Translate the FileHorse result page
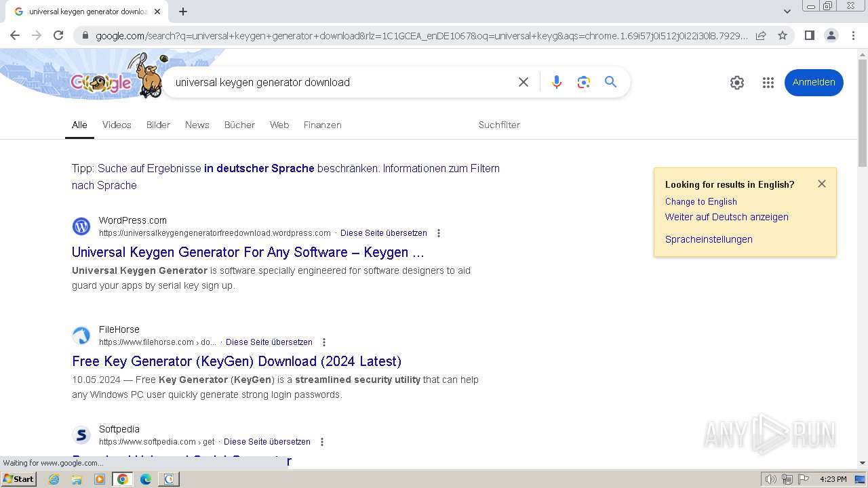The image size is (868, 488). pos(269,342)
